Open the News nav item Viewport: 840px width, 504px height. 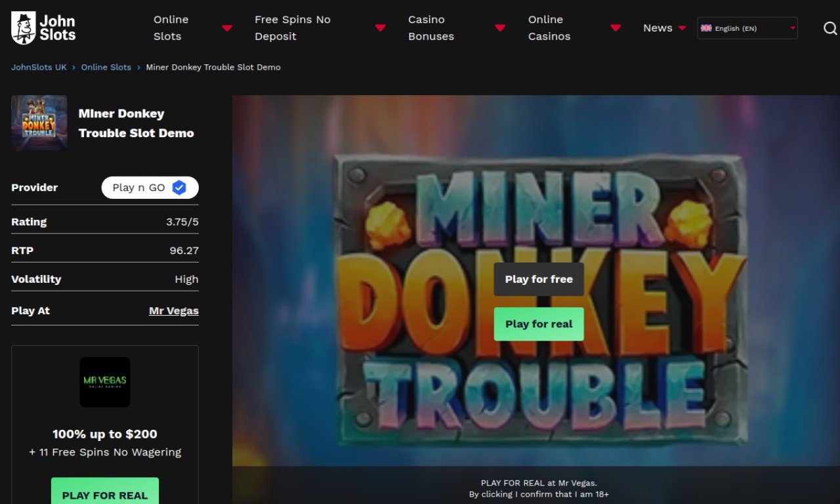(658, 28)
